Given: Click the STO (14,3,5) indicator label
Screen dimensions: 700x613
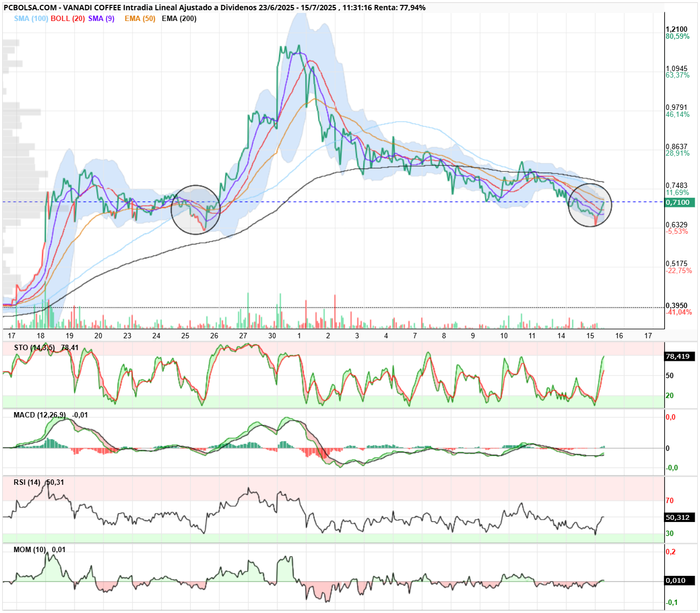Looking at the screenshot, I should (x=34, y=348).
